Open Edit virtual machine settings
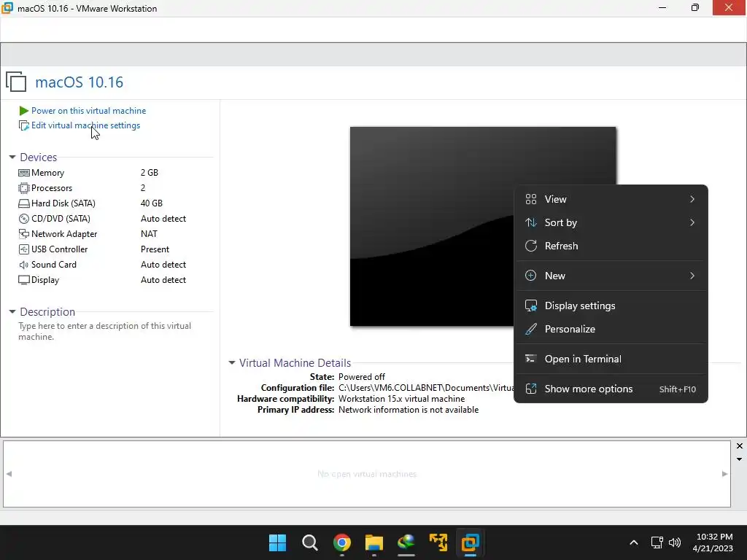The image size is (747, 560). (x=86, y=125)
